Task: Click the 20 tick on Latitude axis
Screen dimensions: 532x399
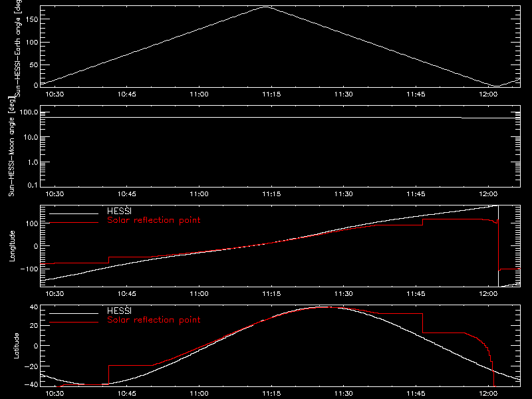Action: [x=35, y=326]
